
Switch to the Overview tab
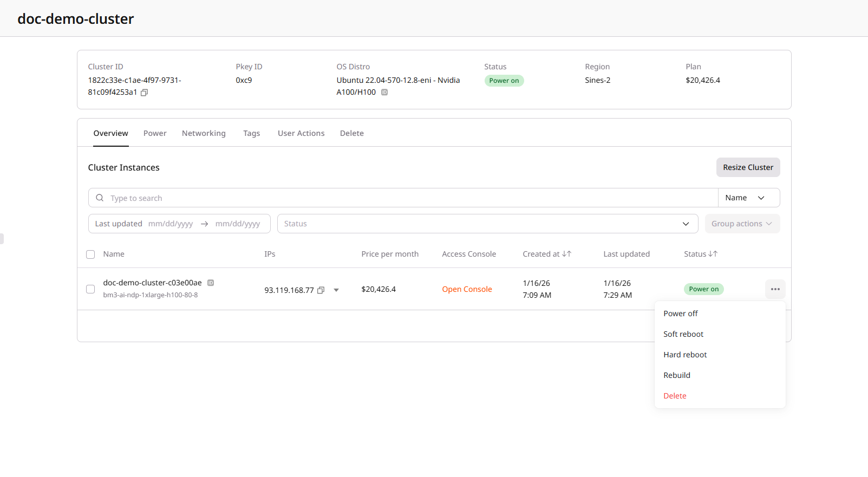click(110, 133)
